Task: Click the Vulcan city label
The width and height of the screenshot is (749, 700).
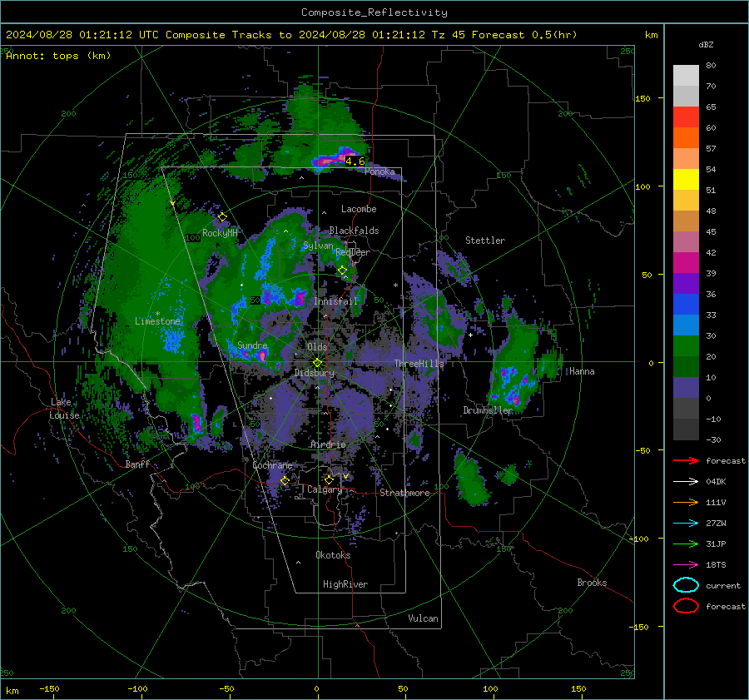Action: tap(423, 618)
